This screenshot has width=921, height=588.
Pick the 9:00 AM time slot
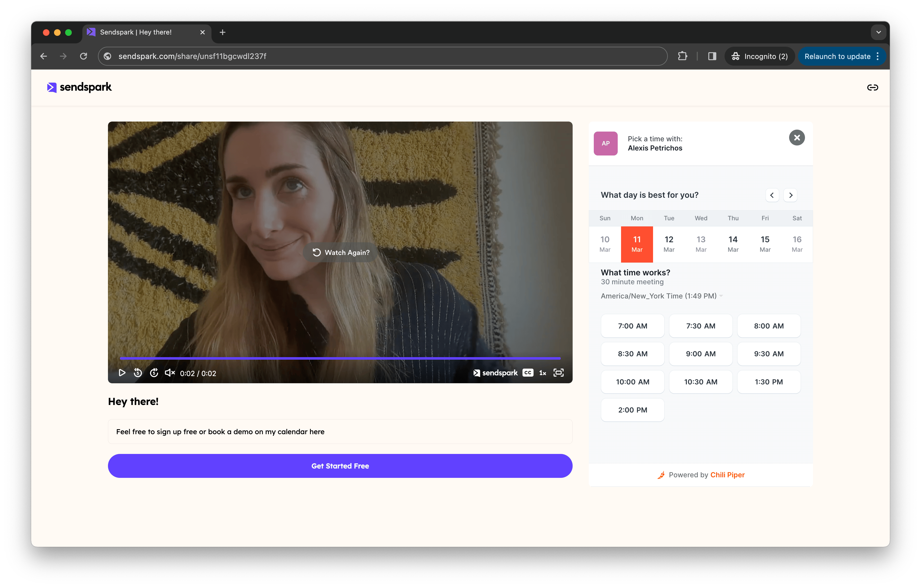701,354
